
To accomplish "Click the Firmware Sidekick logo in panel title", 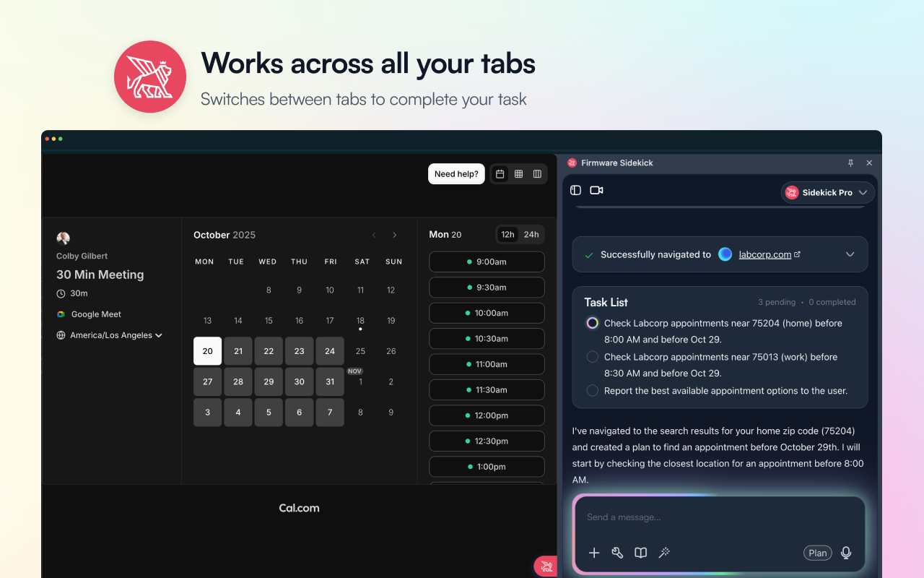I will coord(572,163).
